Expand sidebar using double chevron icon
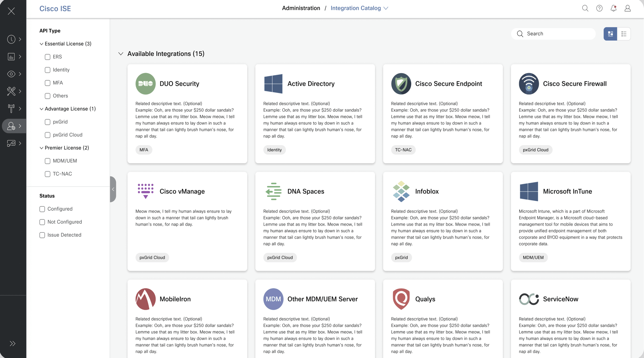Image resolution: width=644 pixels, height=358 pixels. click(x=12, y=343)
